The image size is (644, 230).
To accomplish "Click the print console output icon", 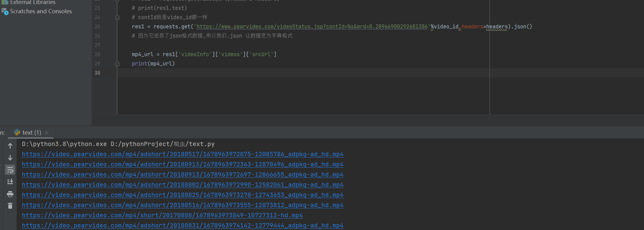I will pyautogui.click(x=10, y=194).
